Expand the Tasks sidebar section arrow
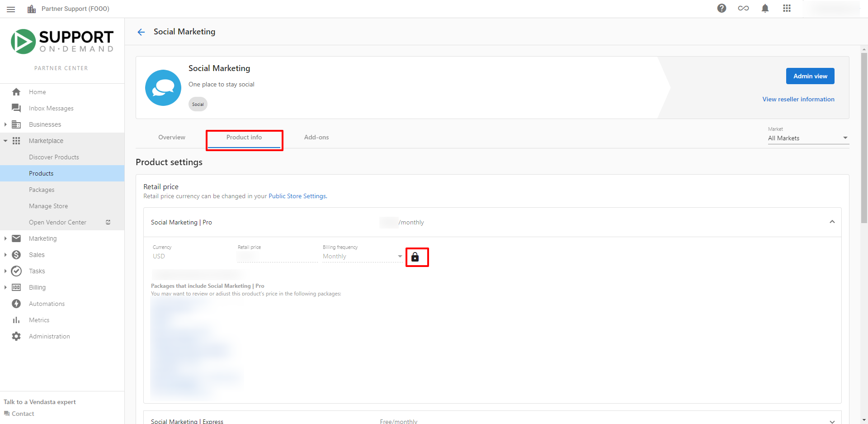 [5, 271]
